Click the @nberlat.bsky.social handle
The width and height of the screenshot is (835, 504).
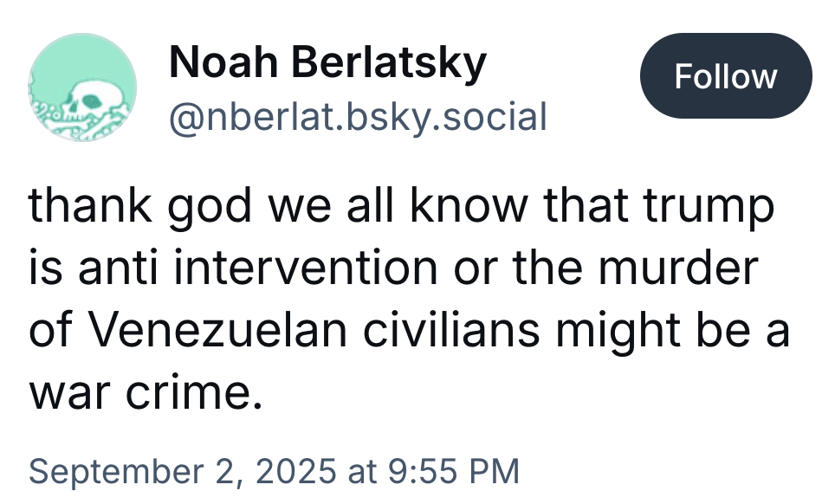358,116
